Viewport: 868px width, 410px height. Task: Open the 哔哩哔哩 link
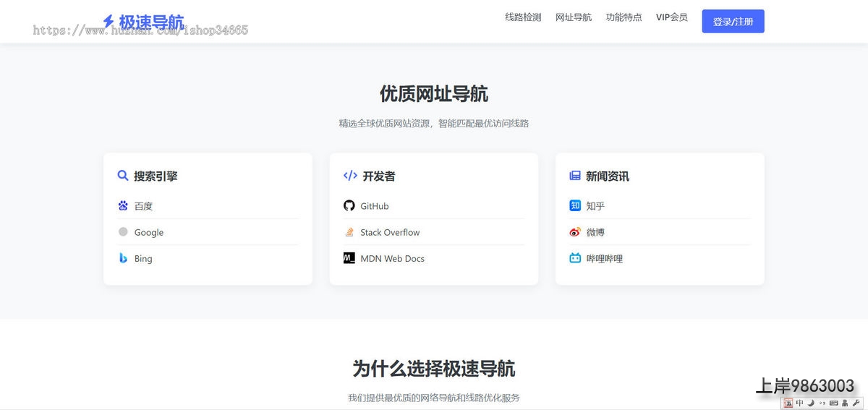pyautogui.click(x=604, y=258)
